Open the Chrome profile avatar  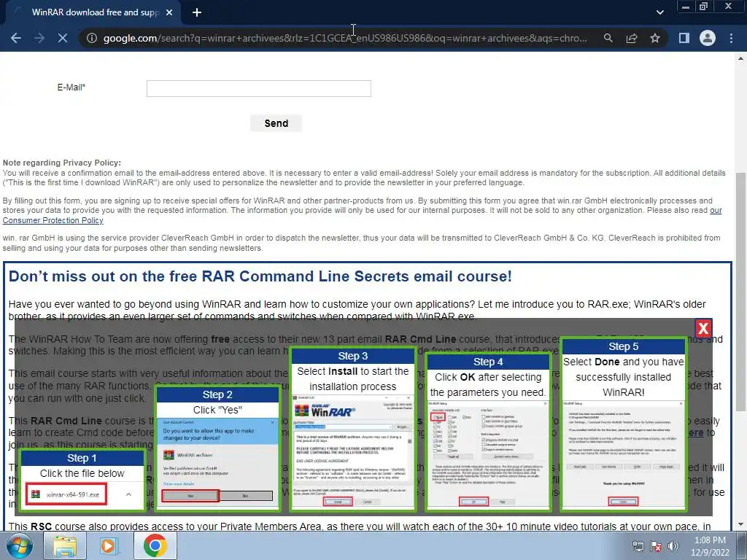[x=708, y=38]
